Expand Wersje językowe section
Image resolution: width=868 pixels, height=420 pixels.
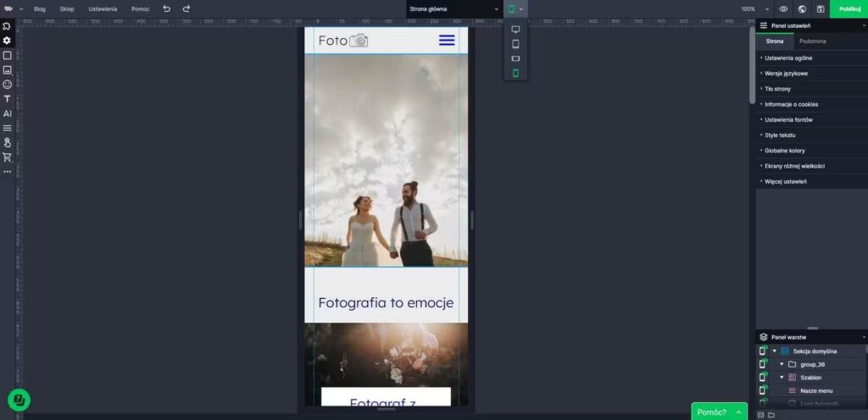(811, 74)
